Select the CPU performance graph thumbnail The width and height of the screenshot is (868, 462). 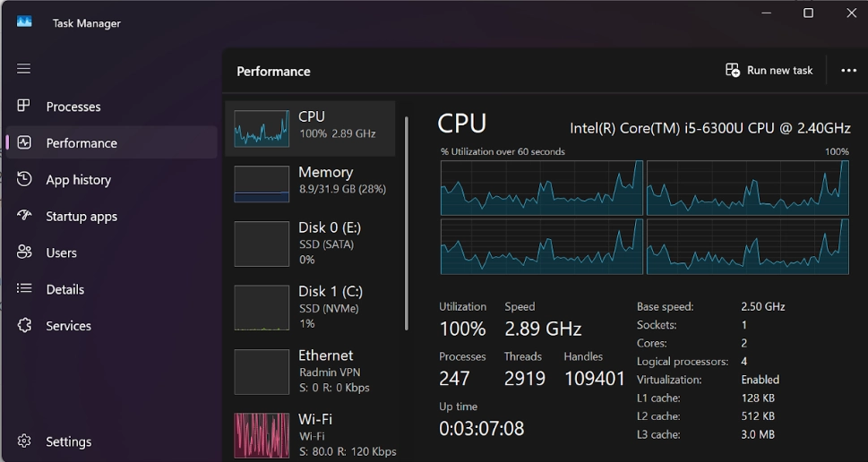click(262, 128)
